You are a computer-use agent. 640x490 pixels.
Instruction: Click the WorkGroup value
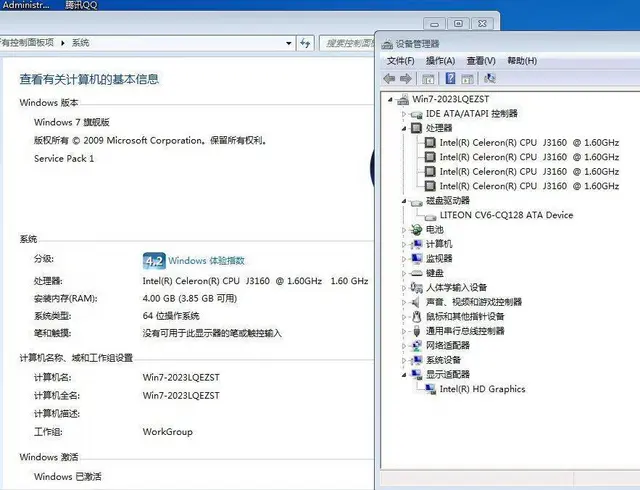pos(167,432)
